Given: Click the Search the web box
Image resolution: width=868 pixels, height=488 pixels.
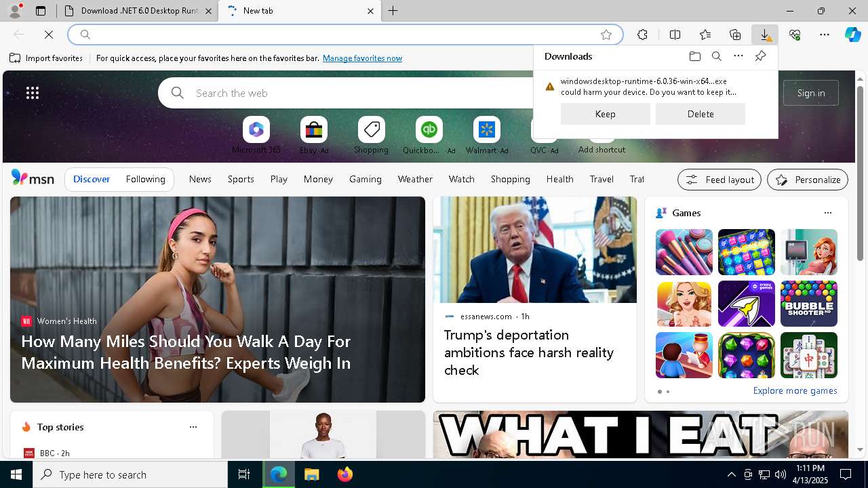Looking at the screenshot, I should [x=346, y=93].
